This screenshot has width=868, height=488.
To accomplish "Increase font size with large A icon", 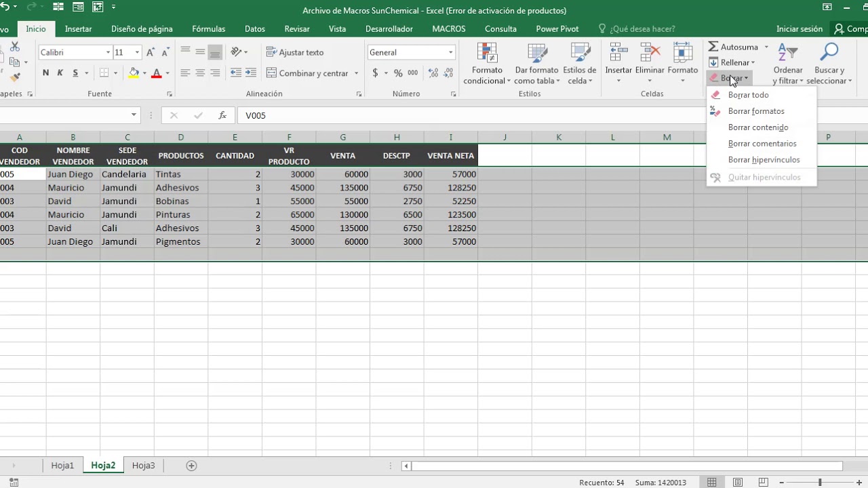I will (x=151, y=52).
